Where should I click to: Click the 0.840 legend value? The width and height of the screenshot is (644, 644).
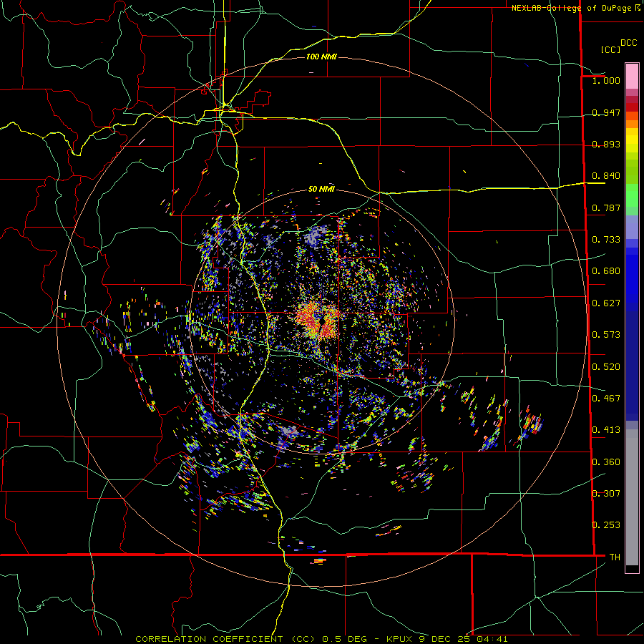(606, 176)
